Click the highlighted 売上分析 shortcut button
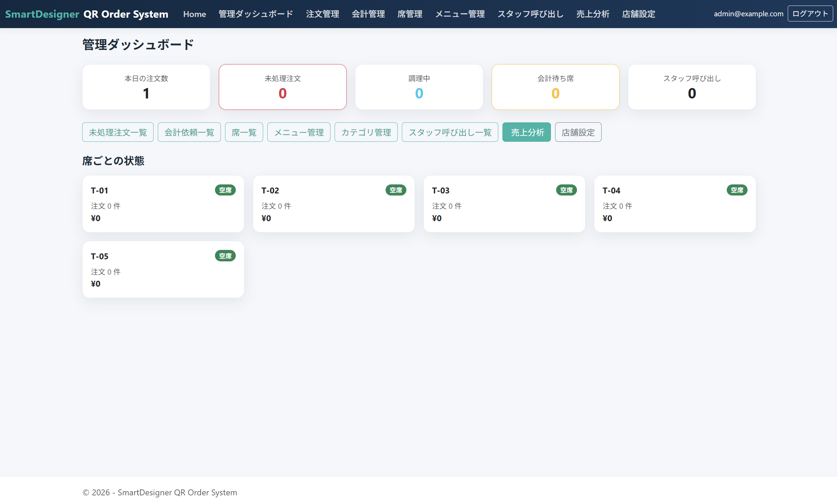 527,132
